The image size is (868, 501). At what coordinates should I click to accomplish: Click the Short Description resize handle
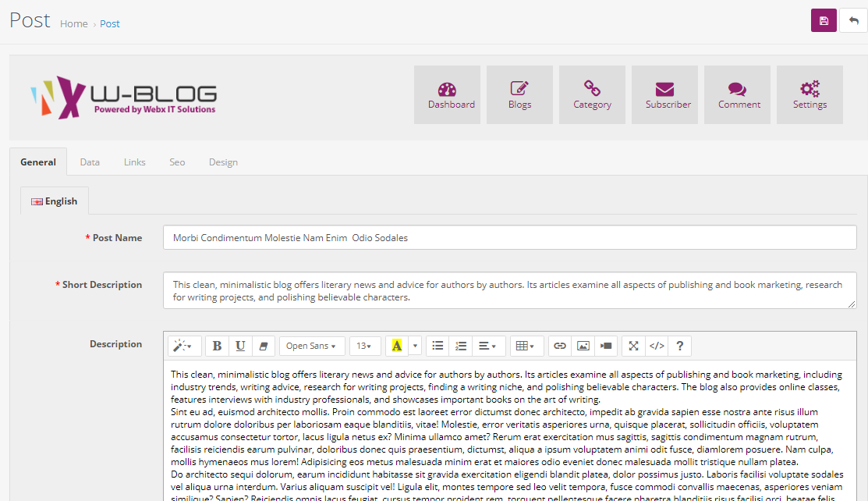[x=852, y=304]
